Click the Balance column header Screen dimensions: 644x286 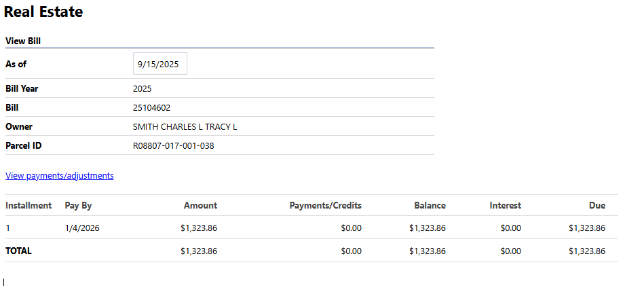point(430,205)
